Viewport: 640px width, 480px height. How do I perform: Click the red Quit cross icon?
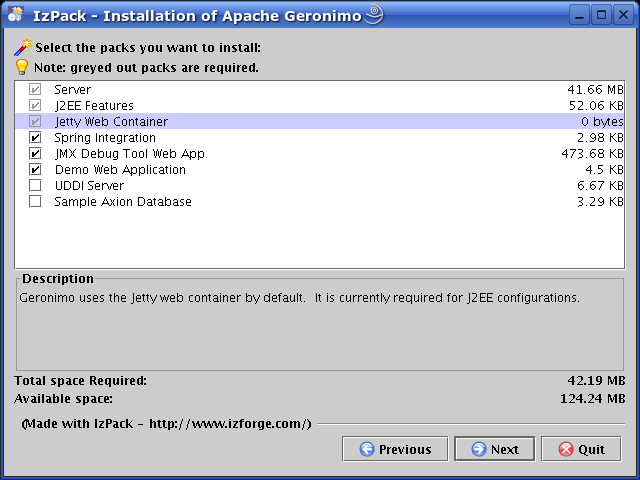[x=566, y=449]
